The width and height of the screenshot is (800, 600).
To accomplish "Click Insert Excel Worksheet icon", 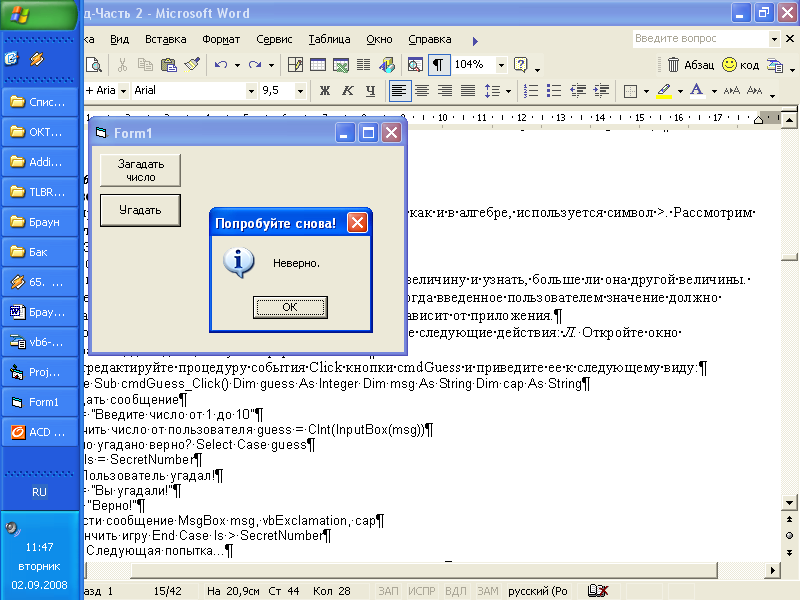I will (341, 65).
